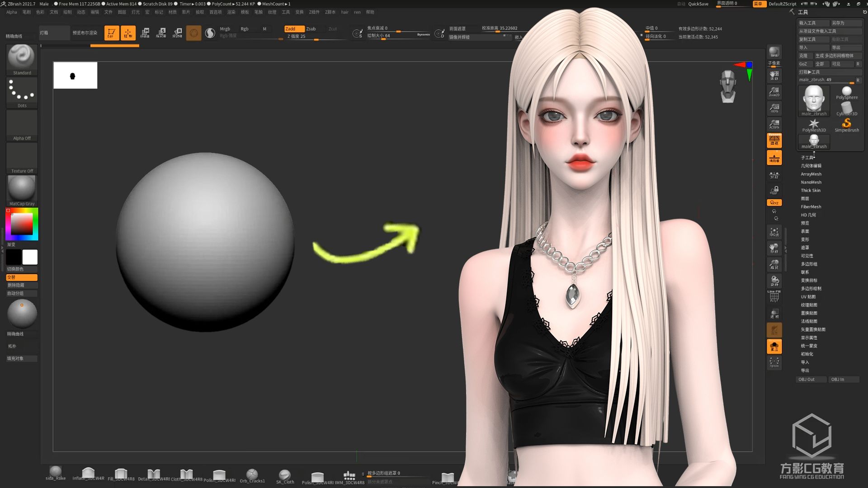
Task: Expand the NanoMesh section
Action: click(x=811, y=182)
